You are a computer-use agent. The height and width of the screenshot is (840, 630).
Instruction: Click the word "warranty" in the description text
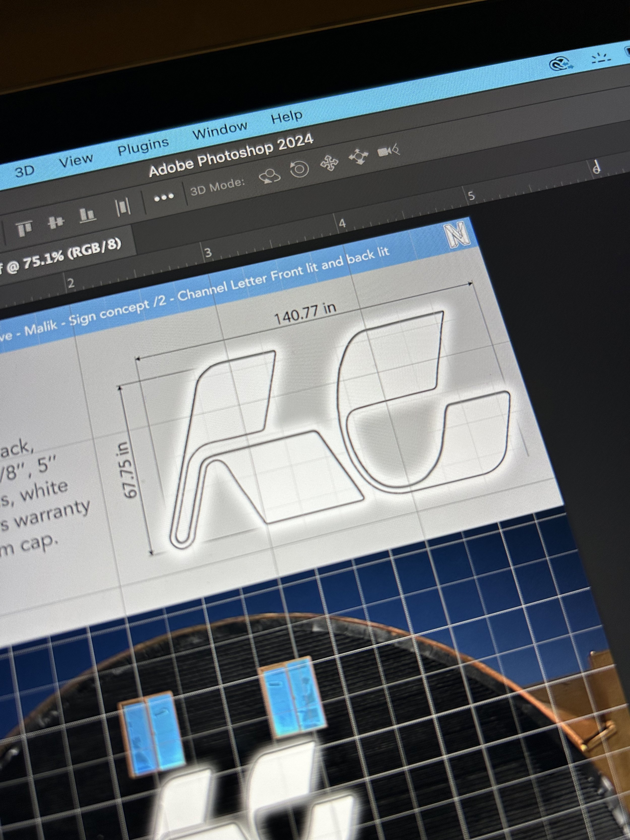pos(52,514)
